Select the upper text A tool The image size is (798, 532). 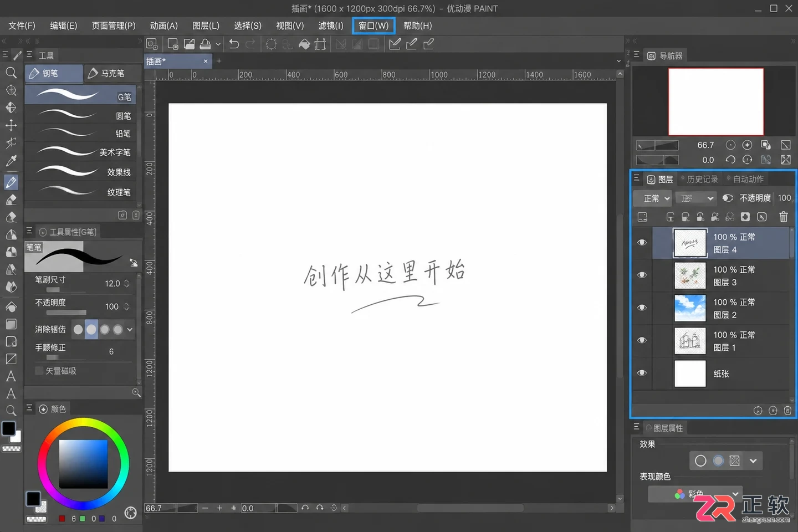[x=11, y=376]
